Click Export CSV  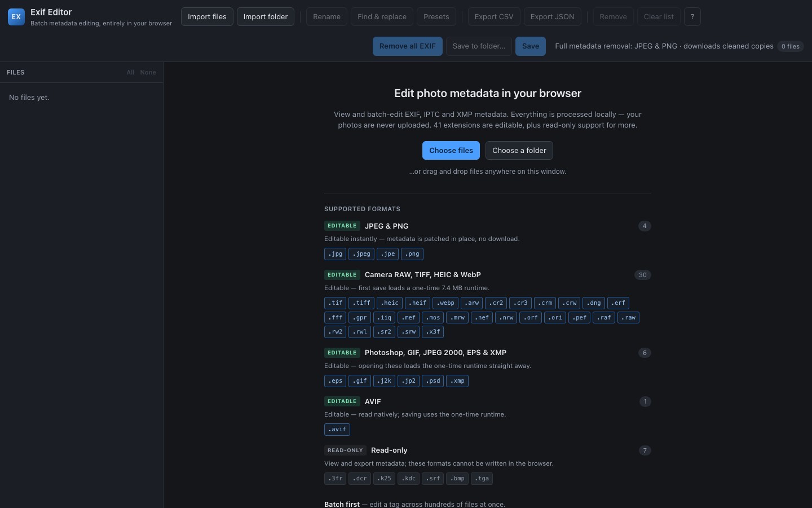(494, 17)
